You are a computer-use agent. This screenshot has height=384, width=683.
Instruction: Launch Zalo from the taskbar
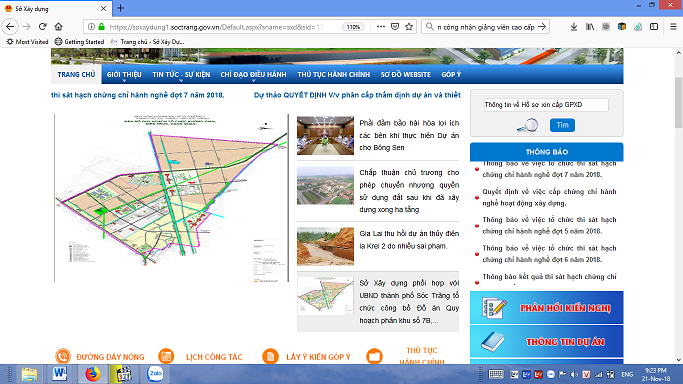155,374
